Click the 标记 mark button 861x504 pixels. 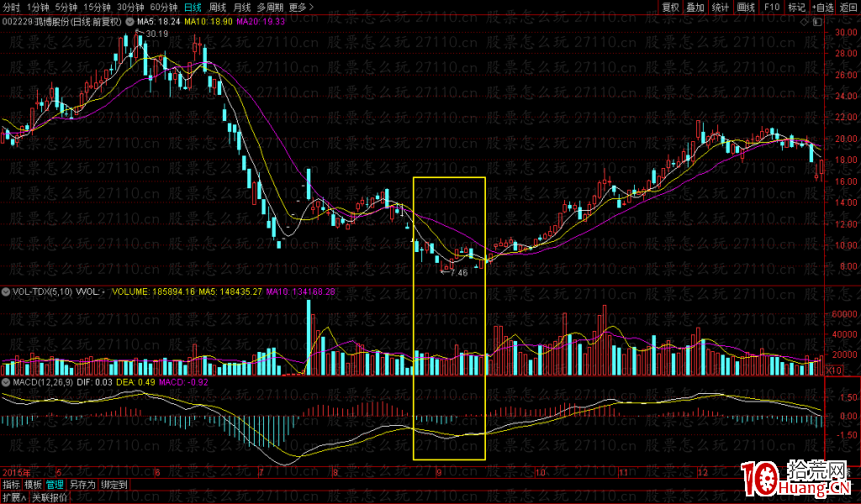(x=796, y=7)
